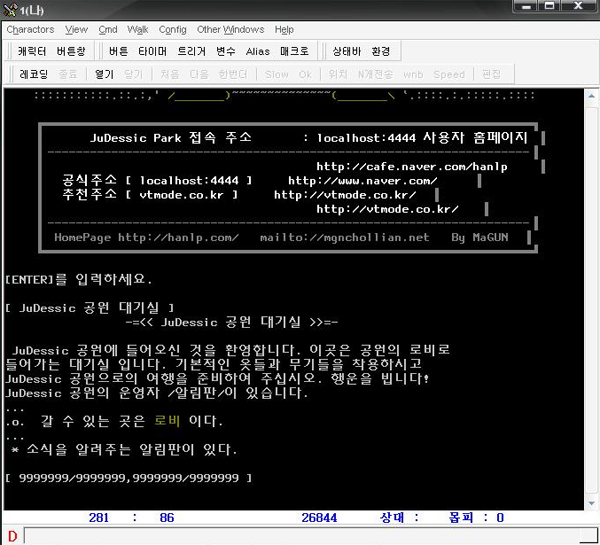Click the 열기 open button
The height and width of the screenshot is (545, 600).
pyautogui.click(x=104, y=74)
